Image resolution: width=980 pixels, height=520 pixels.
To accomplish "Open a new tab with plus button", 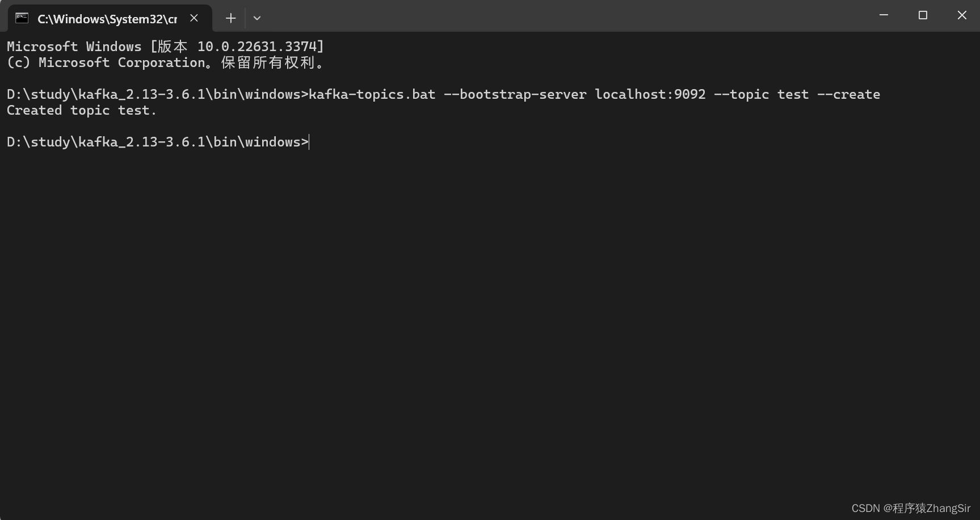I will 230,18.
